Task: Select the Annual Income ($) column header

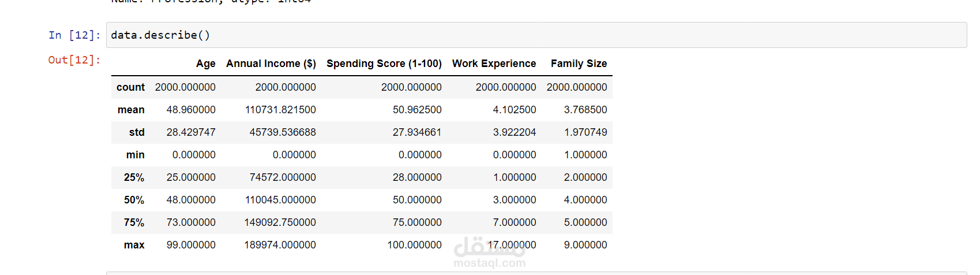Action: [271, 64]
